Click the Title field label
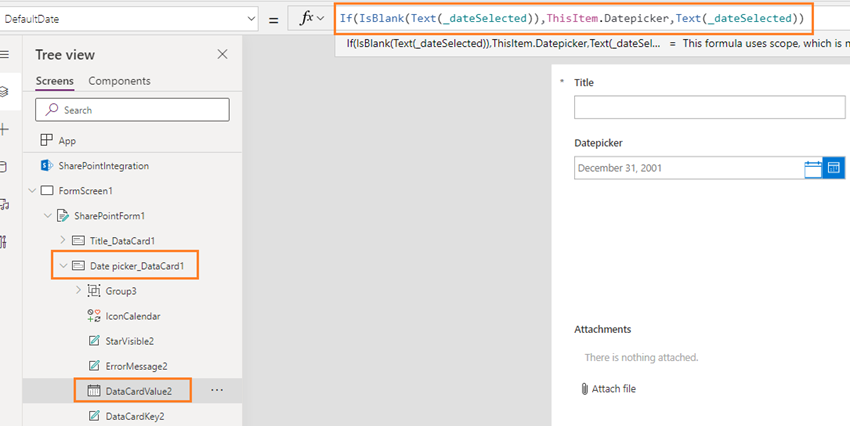This screenshot has width=850, height=426. click(x=584, y=83)
